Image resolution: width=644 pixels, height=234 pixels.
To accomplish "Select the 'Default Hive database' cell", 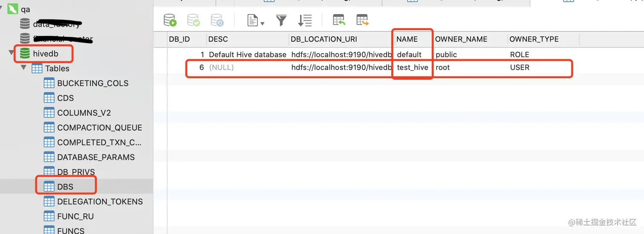I will pyautogui.click(x=247, y=54).
